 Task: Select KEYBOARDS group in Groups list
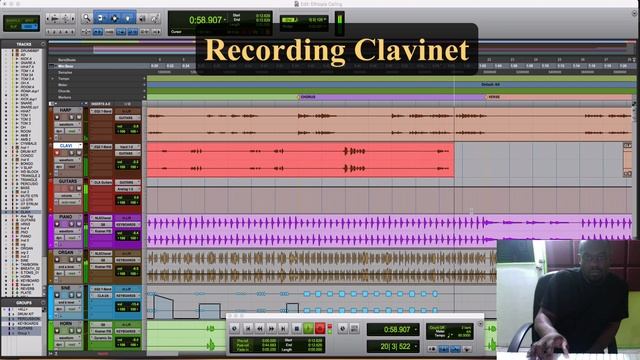(x=28, y=323)
